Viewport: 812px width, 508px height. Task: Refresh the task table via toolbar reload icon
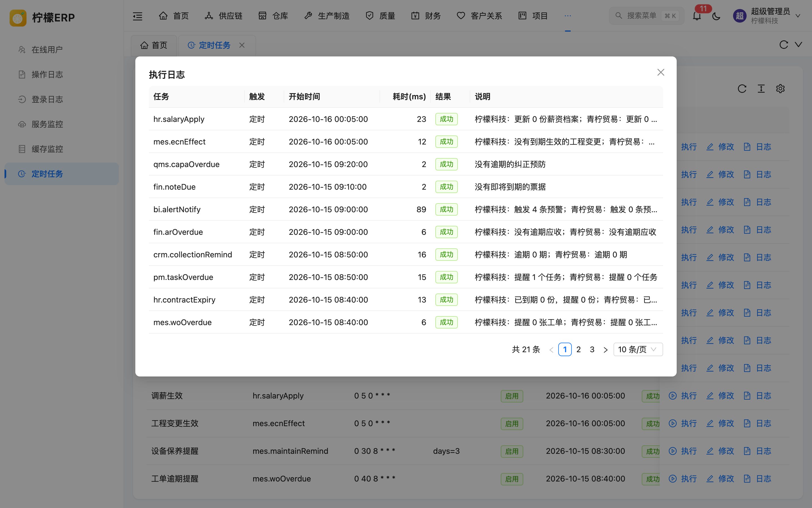[742, 89]
